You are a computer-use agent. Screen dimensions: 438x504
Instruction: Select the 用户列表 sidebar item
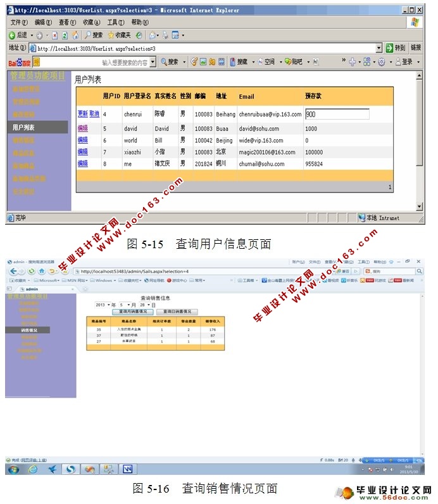click(x=37, y=127)
